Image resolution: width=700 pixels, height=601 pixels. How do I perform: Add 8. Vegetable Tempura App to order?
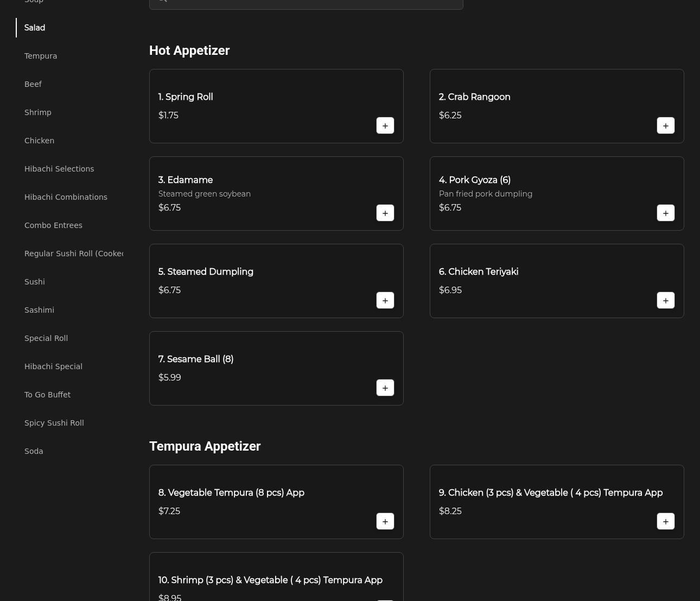pos(385,521)
